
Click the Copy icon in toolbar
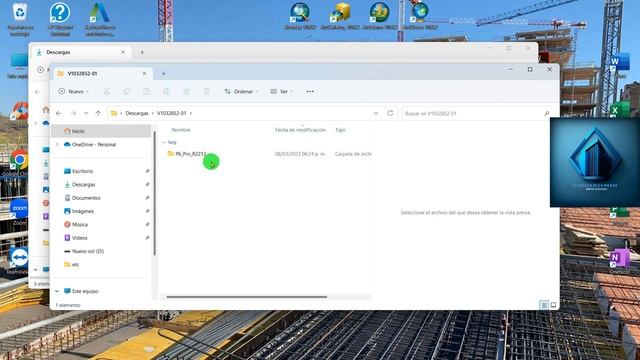127,91
